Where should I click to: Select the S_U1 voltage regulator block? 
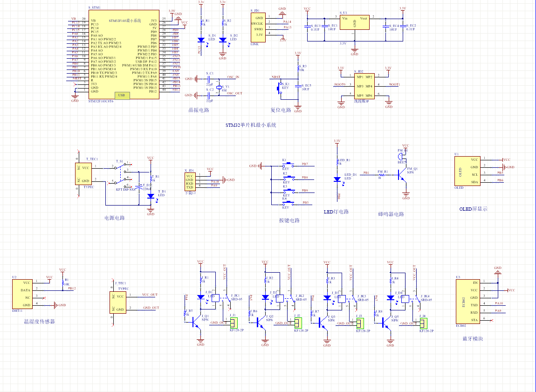tap(355, 22)
